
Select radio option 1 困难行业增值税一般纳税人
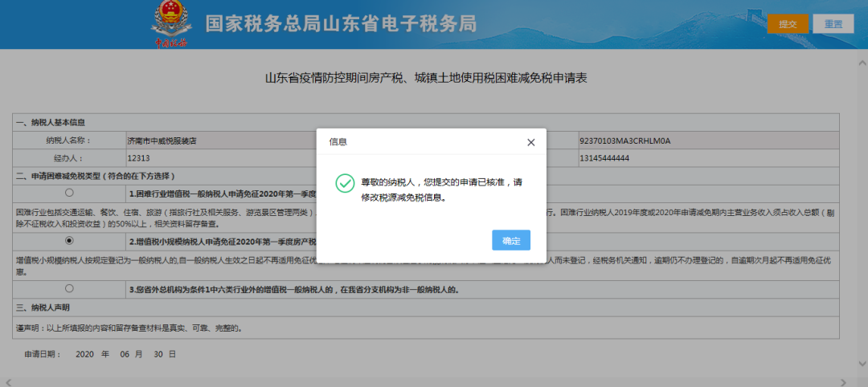click(69, 193)
